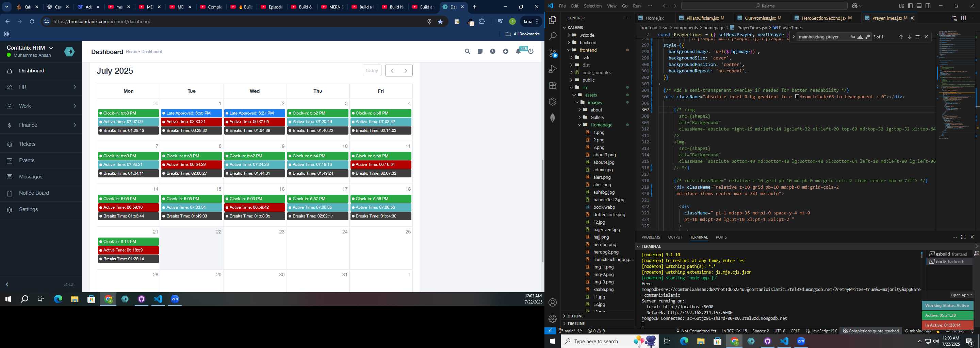Open search icon in Comtanix HRM header

coord(468,52)
